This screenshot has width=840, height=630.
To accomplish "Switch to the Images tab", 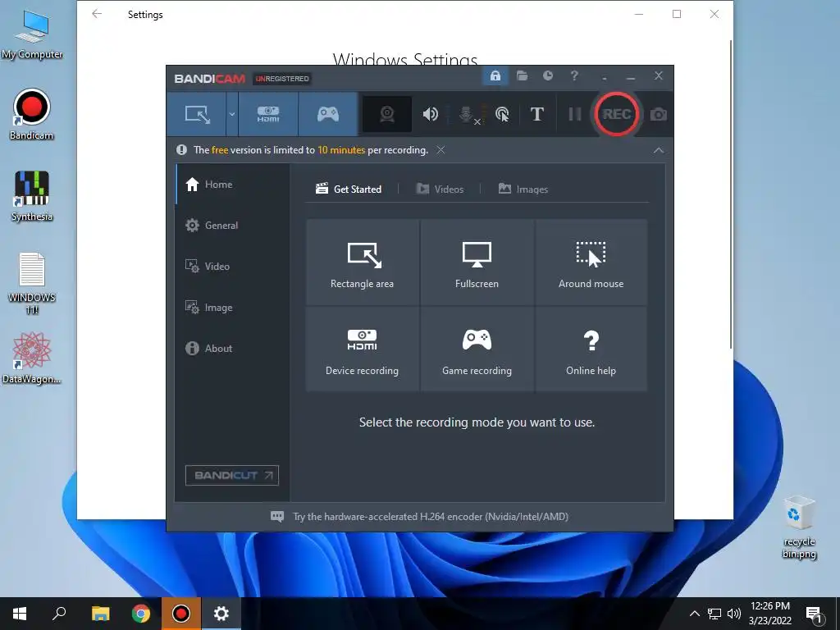I will 523,189.
